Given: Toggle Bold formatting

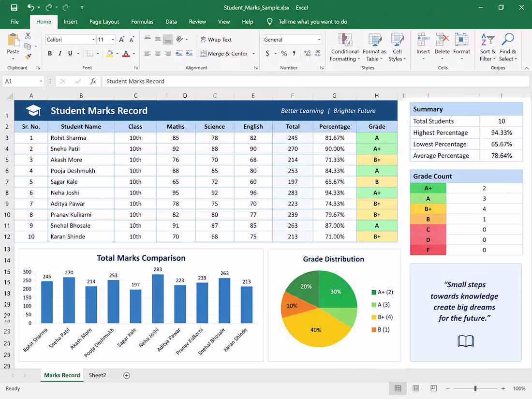Looking at the screenshot, I should point(50,53).
